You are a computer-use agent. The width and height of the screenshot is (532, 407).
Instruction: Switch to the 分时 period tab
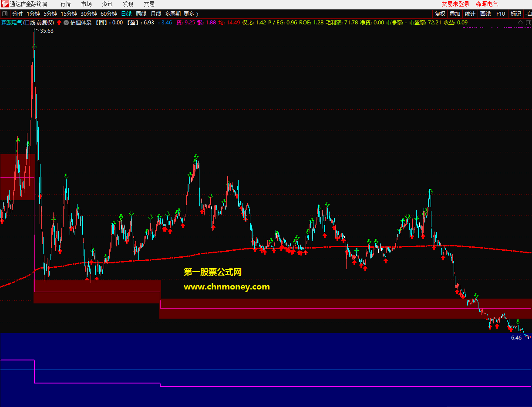(17, 14)
